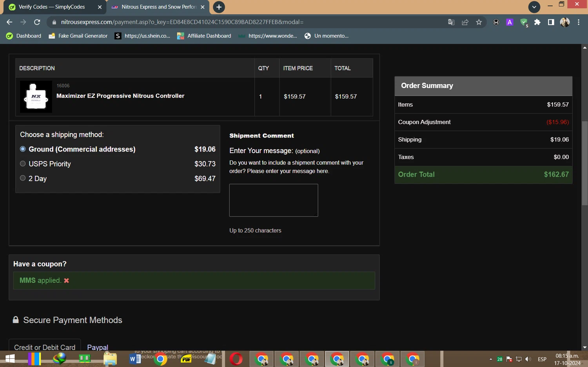Viewport: 588px width, 367px height.
Task: Click the Taxes $0.00 value
Action: [561, 157]
